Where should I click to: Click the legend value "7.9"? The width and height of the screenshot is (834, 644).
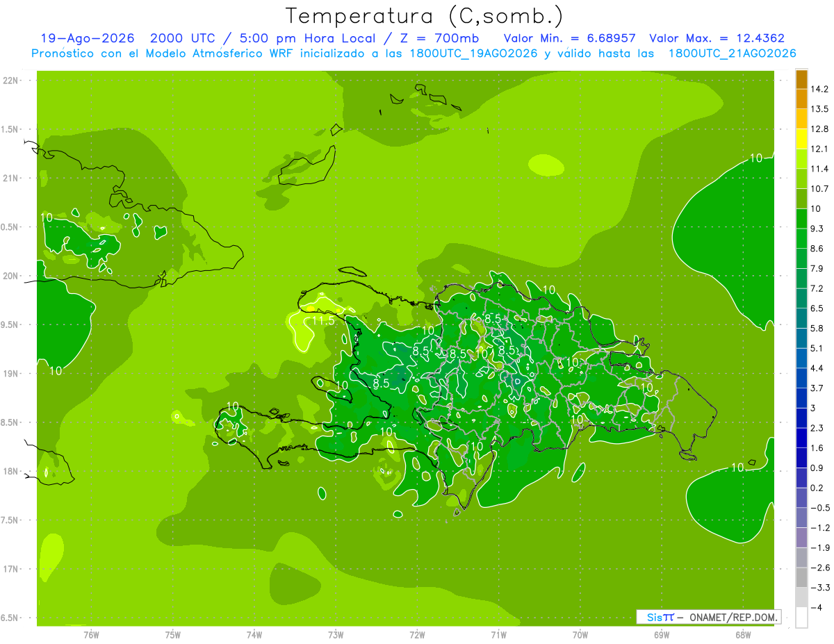817,268
